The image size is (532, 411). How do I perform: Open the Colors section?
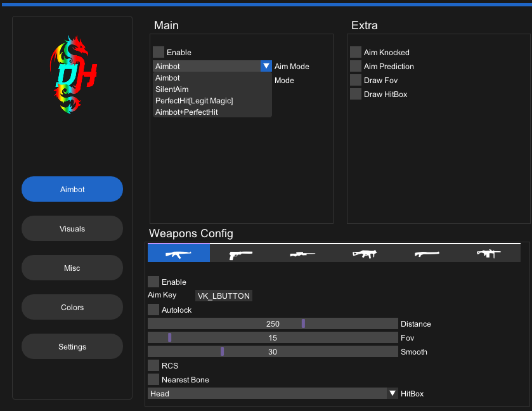[72, 307]
